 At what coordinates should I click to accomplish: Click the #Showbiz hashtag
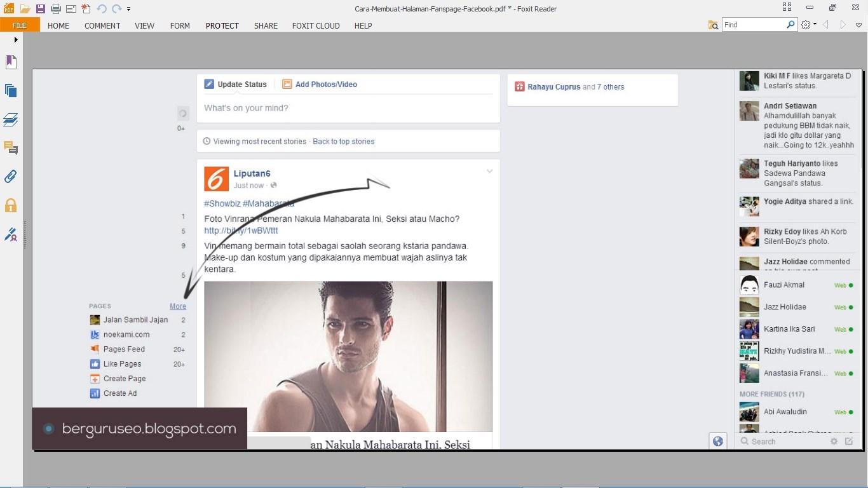click(222, 204)
